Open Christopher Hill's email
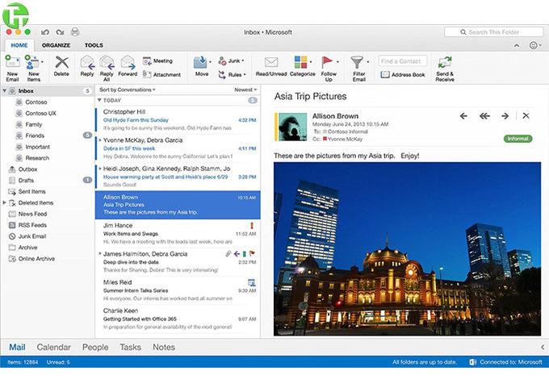 [178, 120]
